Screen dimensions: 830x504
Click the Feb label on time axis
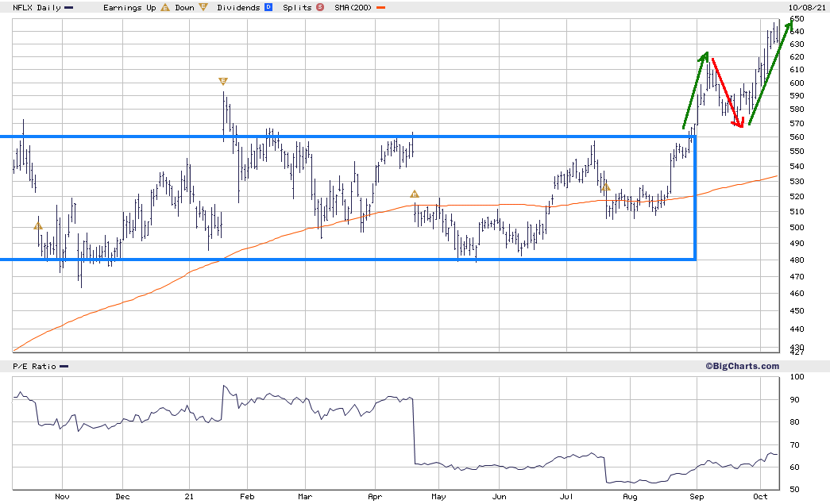pos(248,497)
